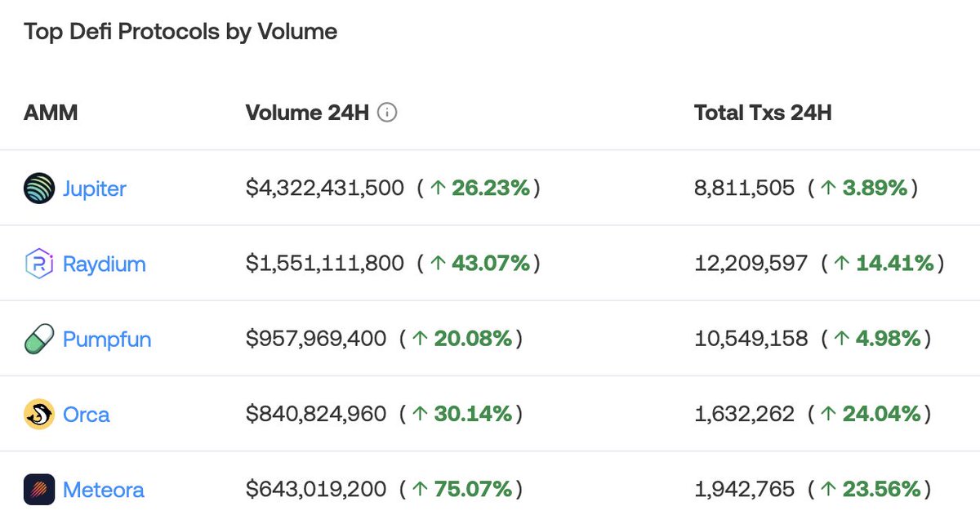
Task: Sort by the Volume 24H column header
Action: click(x=307, y=113)
